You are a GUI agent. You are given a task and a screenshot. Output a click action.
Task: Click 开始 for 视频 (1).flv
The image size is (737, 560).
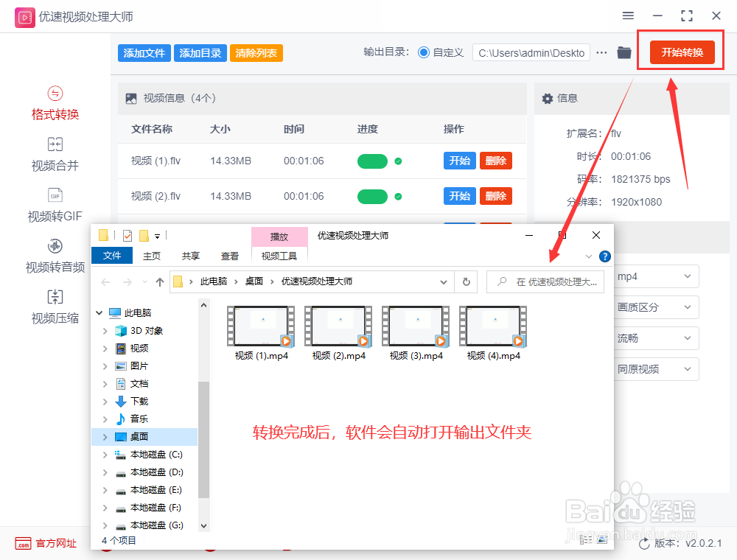tap(460, 161)
